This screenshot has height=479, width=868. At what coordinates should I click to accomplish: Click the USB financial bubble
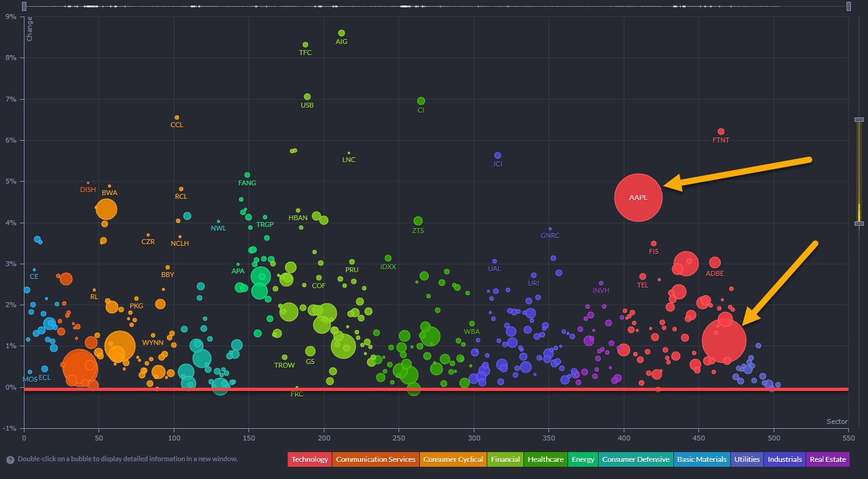click(x=307, y=97)
